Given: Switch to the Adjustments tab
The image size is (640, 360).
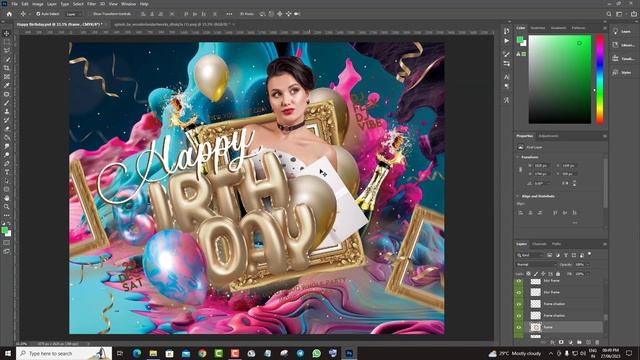Looking at the screenshot, I should coord(549,136).
